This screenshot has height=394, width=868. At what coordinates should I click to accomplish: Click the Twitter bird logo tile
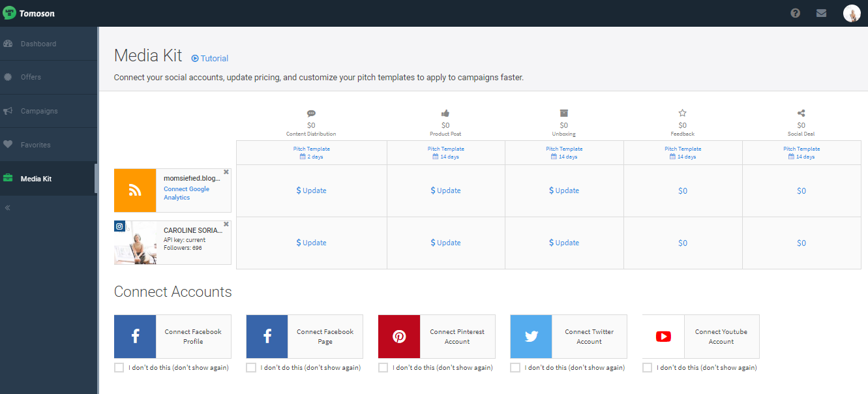[531, 337]
